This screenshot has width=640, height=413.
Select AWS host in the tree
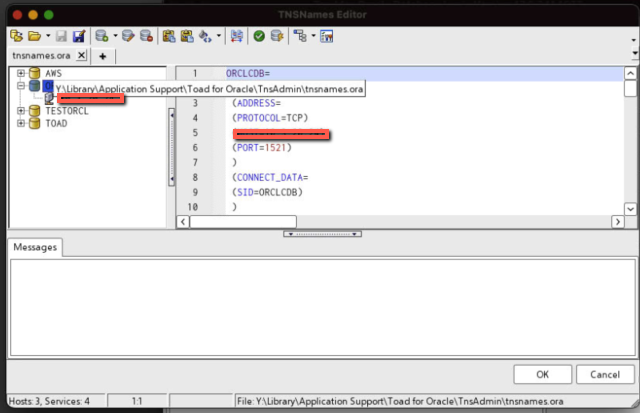coord(53,73)
